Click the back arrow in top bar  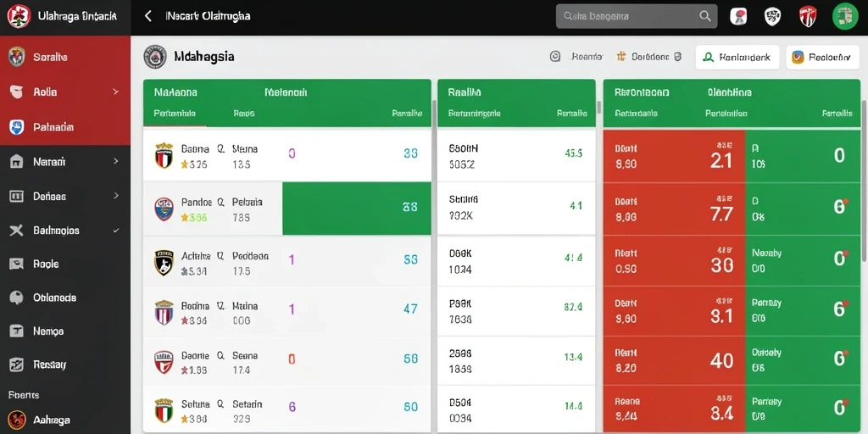147,16
